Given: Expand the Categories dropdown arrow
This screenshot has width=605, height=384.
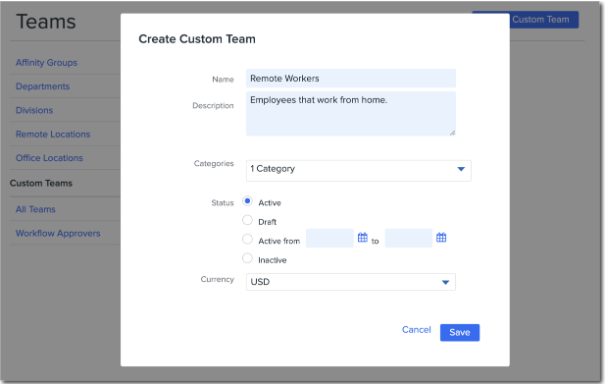Looking at the screenshot, I should click(461, 169).
